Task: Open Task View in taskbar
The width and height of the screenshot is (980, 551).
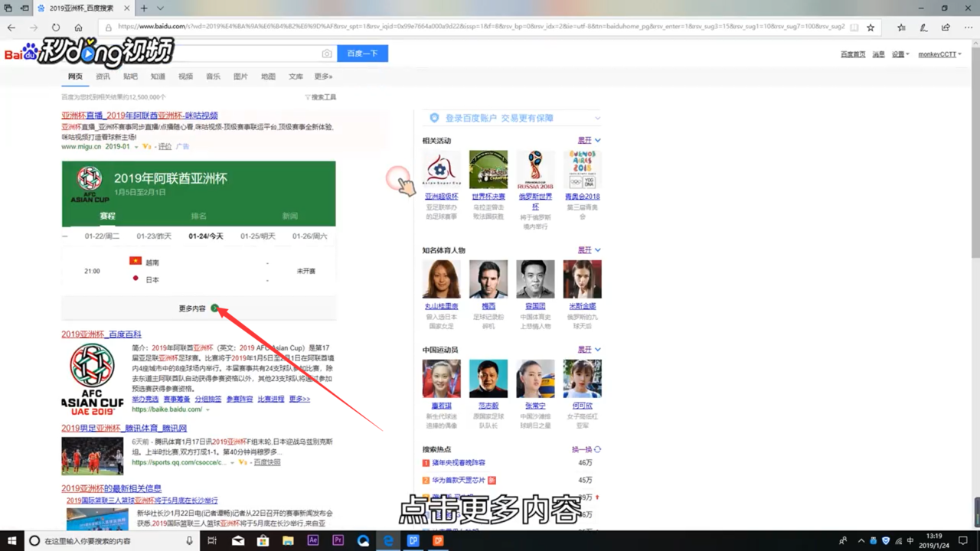Action: click(214, 541)
